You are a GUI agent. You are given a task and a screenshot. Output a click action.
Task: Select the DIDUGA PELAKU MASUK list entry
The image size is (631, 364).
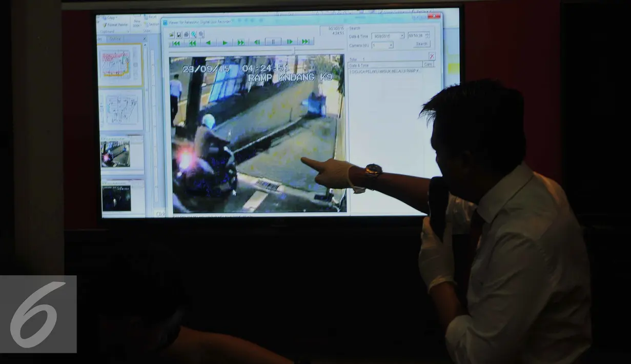click(384, 71)
